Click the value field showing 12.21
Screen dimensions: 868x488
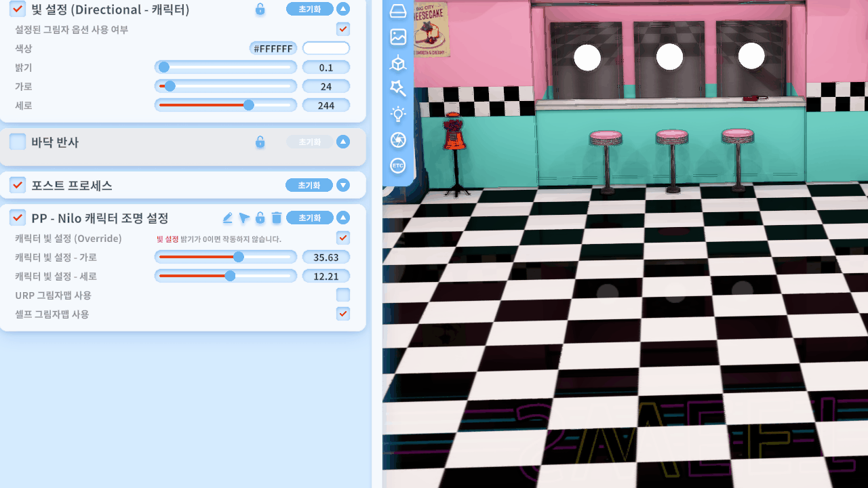[x=326, y=276]
